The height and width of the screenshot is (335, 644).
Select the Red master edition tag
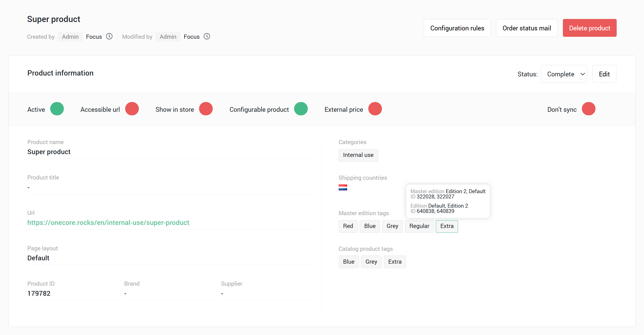pos(348,226)
